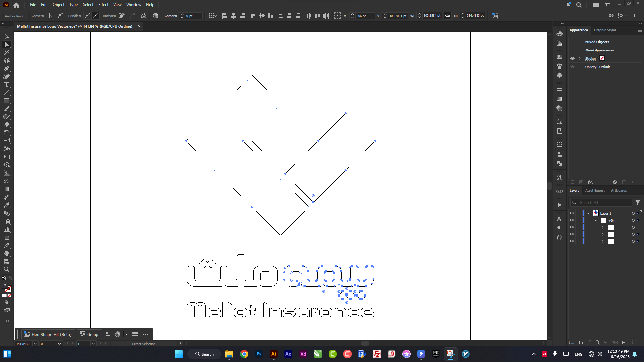
Task: Select the Hand tool
Action: (7, 253)
